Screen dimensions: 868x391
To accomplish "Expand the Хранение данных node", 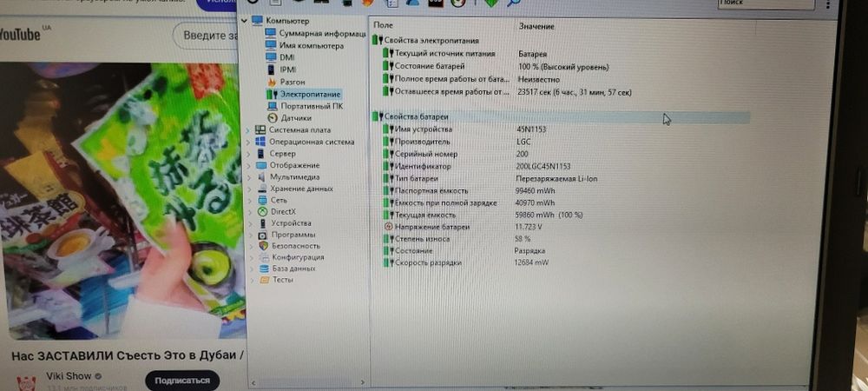I will (x=248, y=189).
